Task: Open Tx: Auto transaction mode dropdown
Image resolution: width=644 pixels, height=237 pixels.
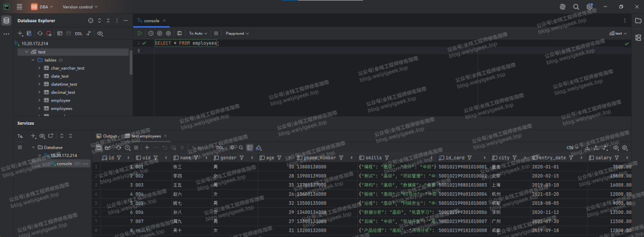Action: [x=198, y=33]
